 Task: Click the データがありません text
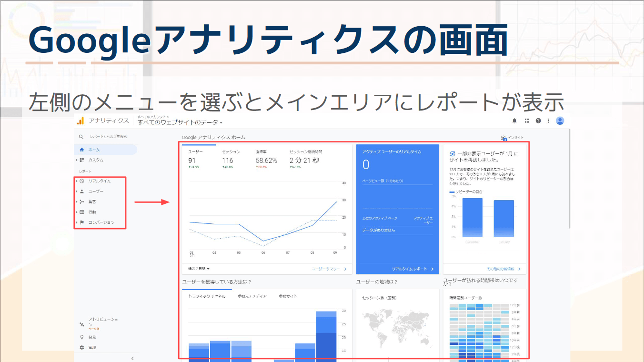pos(379,230)
